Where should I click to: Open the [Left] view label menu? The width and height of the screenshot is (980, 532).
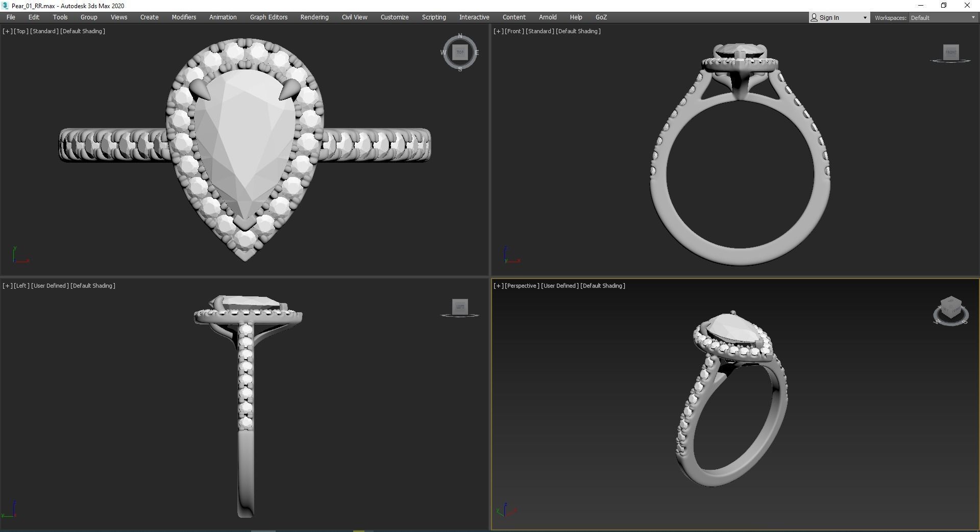21,286
